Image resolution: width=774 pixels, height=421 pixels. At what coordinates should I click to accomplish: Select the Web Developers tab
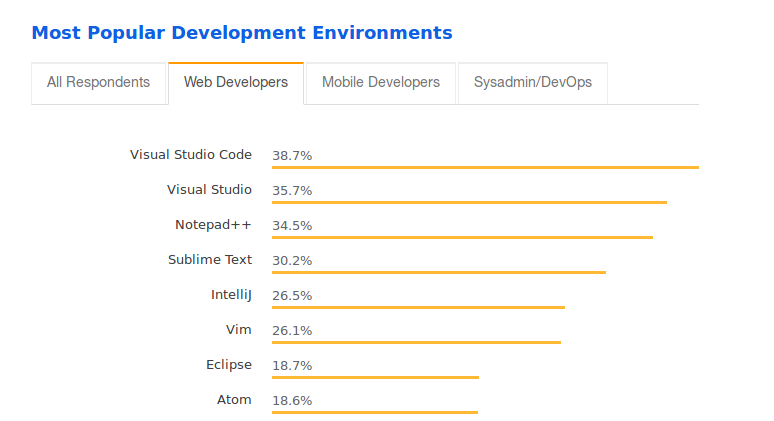(236, 83)
